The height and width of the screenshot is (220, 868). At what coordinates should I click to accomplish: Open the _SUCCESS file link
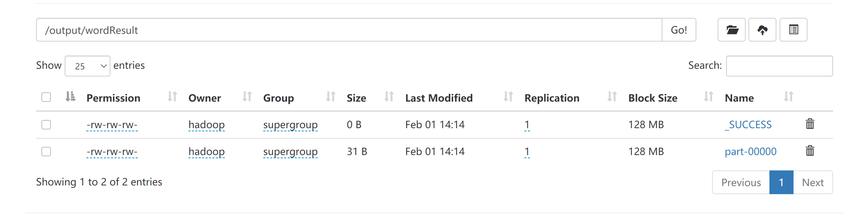click(748, 125)
